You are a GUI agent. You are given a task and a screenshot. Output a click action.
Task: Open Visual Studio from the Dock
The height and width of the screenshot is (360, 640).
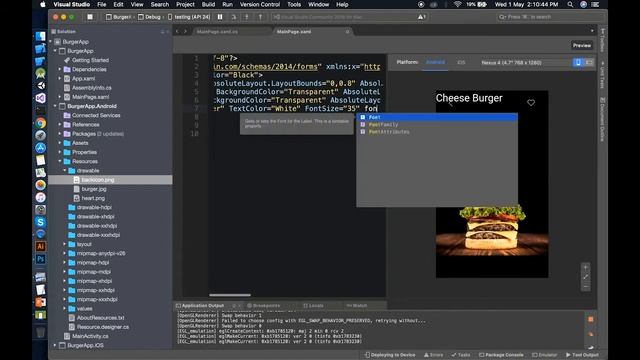coord(40,98)
